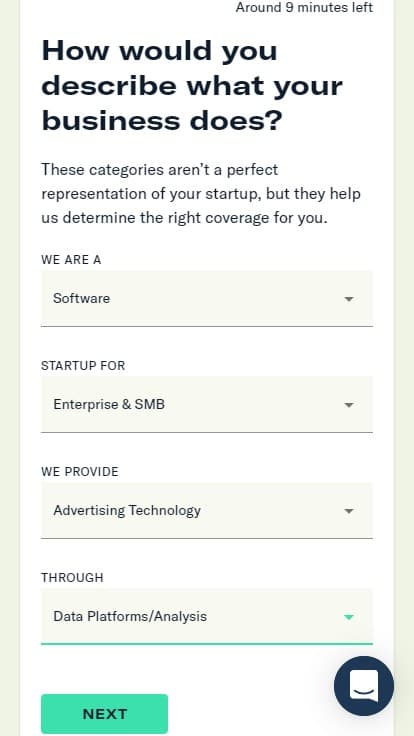Expand the WE ARE A dropdown field
This screenshot has height=736, width=414.
click(x=207, y=299)
